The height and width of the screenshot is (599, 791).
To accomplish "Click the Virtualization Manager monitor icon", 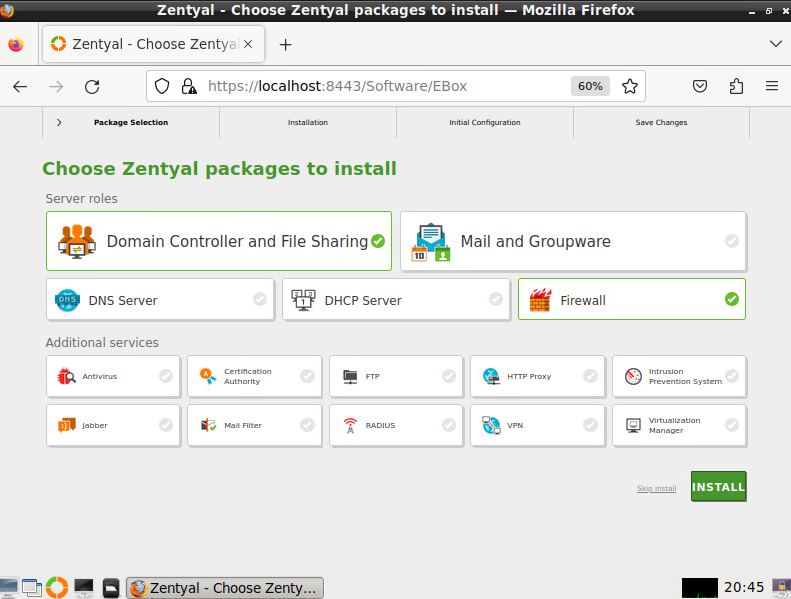I will coord(633,425).
